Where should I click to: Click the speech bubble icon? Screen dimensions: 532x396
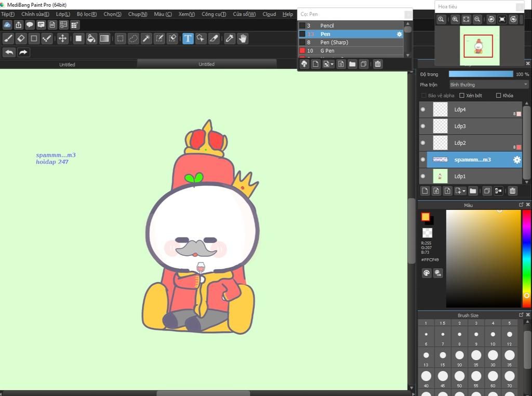[x=30, y=25]
